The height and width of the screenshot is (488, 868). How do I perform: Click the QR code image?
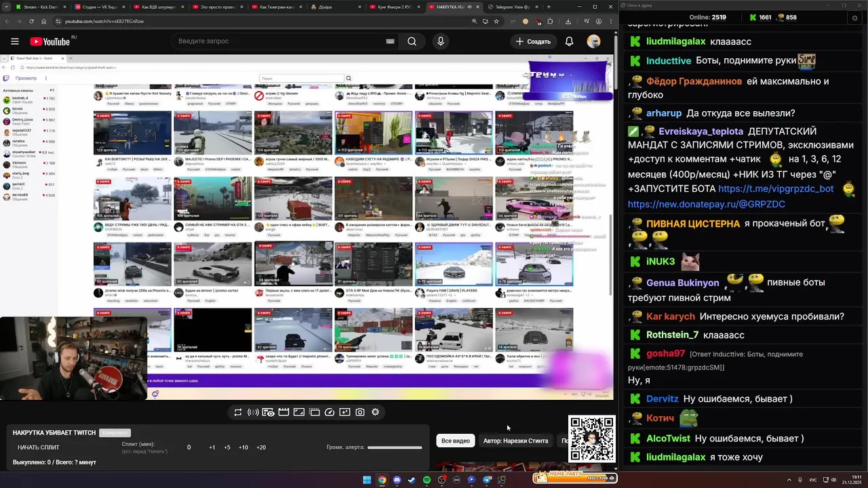click(x=592, y=439)
